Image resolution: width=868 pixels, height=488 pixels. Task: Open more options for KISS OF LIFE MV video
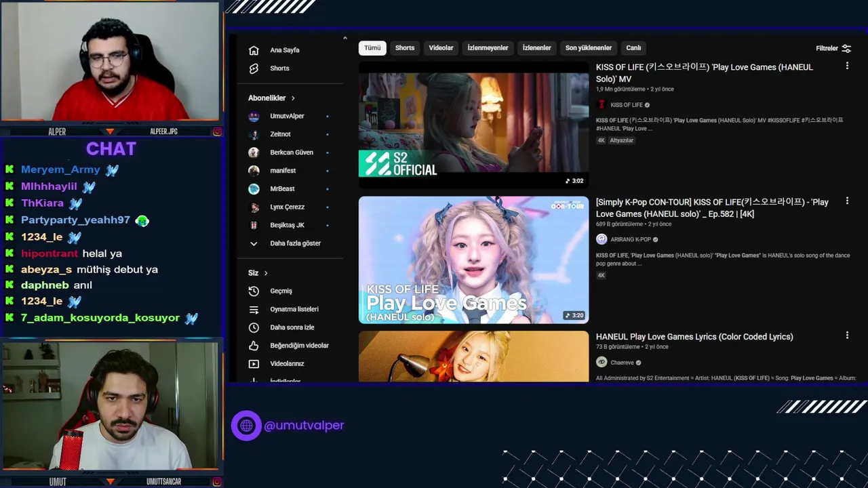pos(847,66)
